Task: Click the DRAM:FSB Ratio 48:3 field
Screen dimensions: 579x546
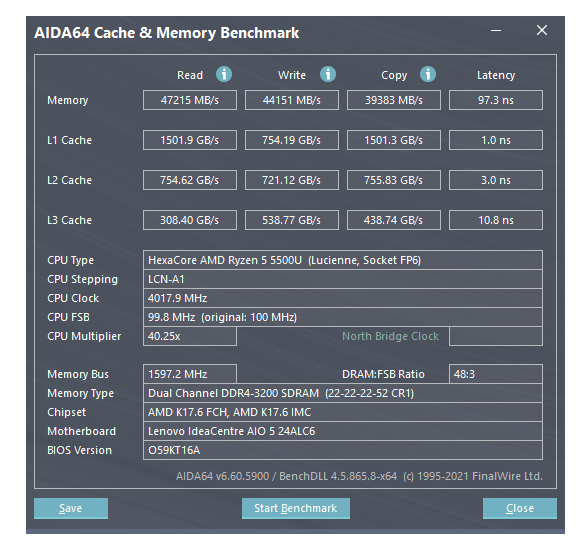Action: (496, 374)
